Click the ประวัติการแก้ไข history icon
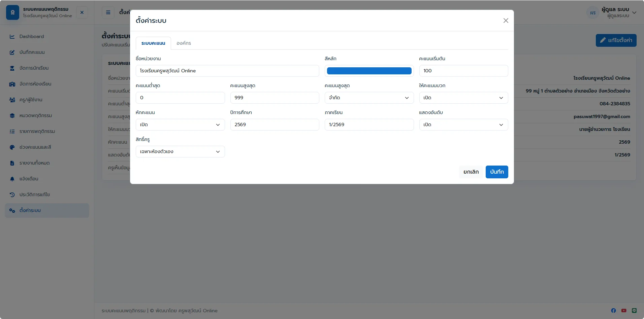 [x=12, y=194]
